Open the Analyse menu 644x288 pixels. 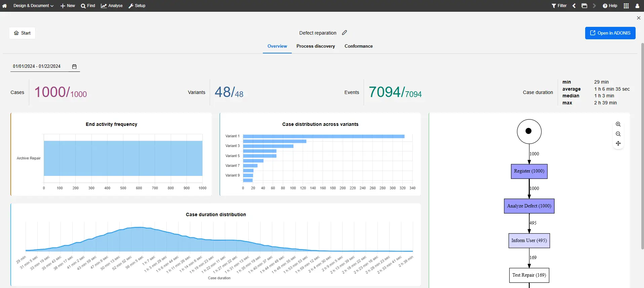(x=112, y=6)
